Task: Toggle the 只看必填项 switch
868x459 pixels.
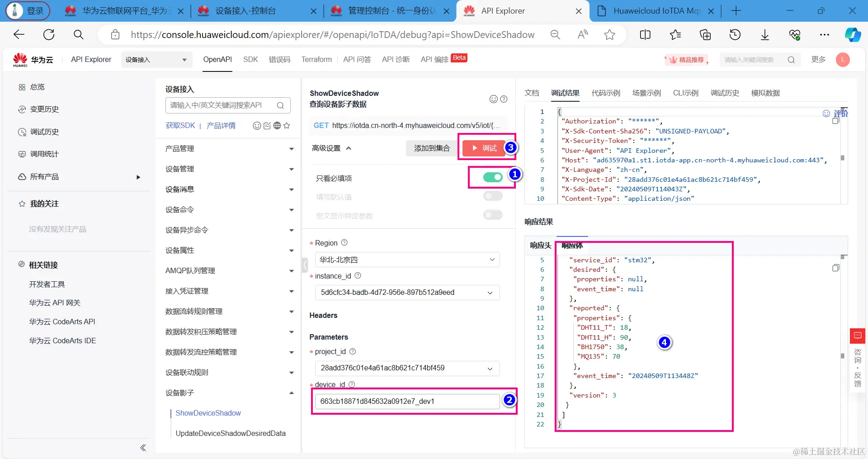Action: point(493,177)
